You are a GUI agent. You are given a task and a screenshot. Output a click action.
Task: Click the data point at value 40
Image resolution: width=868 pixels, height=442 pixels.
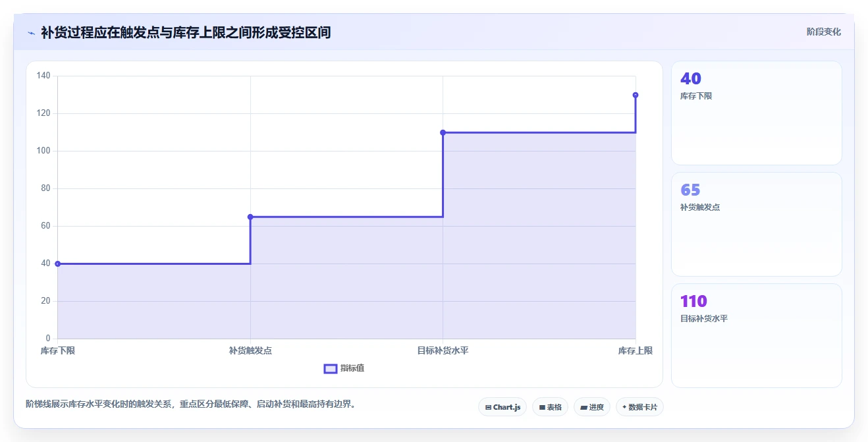point(58,263)
